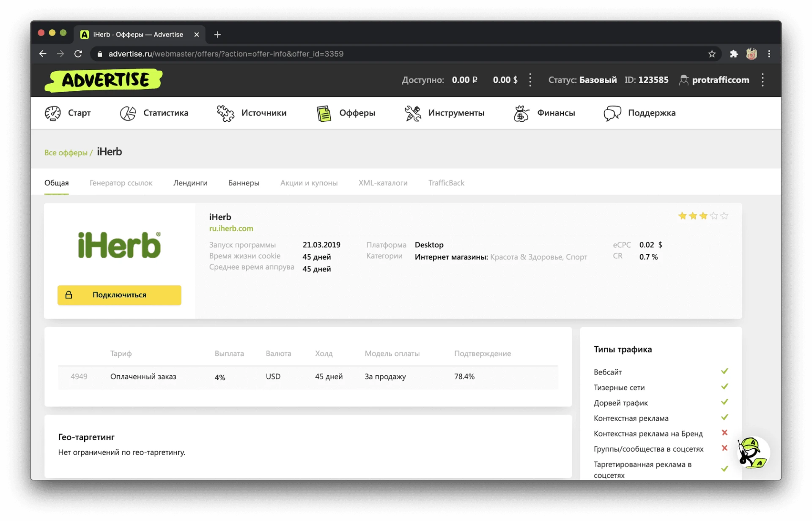Click the 78.4% confirmation value

click(x=464, y=376)
